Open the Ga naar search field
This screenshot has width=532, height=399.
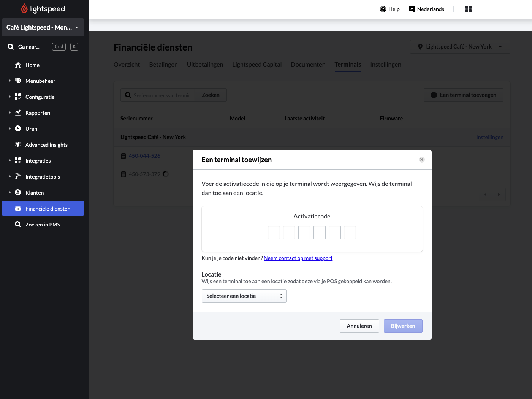(43, 47)
